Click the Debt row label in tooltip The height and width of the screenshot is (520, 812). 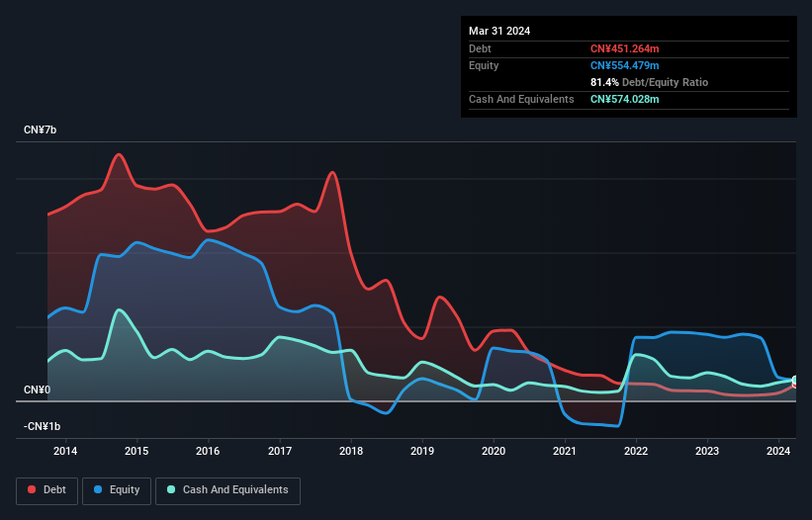click(480, 48)
